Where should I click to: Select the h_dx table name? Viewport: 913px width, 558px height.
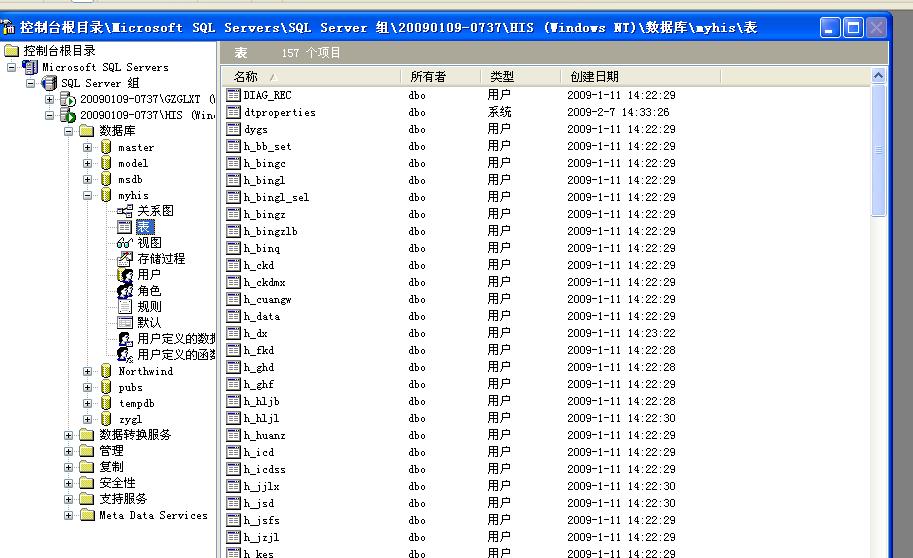(255, 334)
